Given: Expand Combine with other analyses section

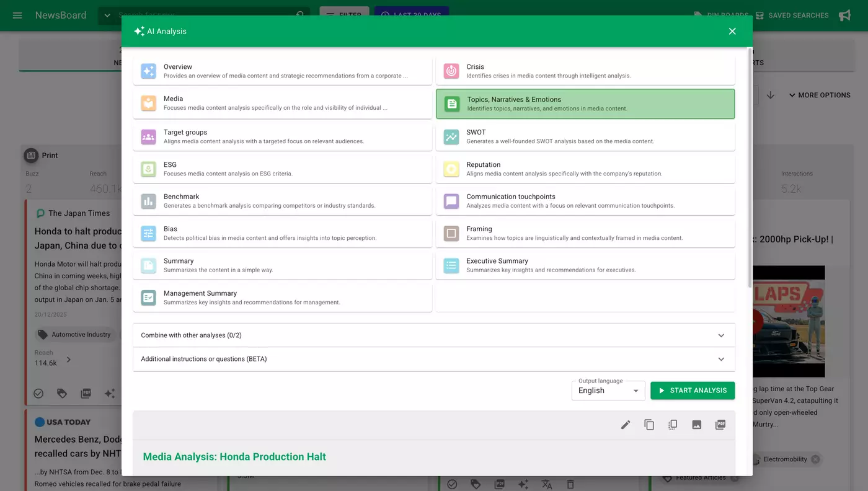Looking at the screenshot, I should coord(433,335).
